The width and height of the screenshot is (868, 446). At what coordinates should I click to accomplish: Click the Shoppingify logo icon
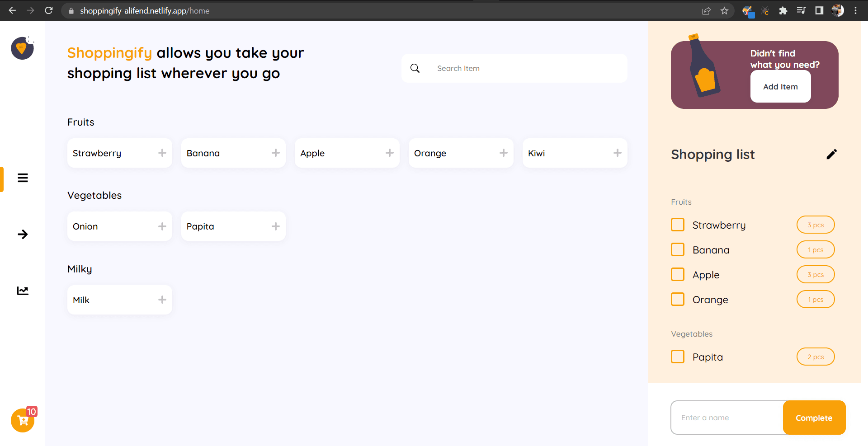pos(22,48)
